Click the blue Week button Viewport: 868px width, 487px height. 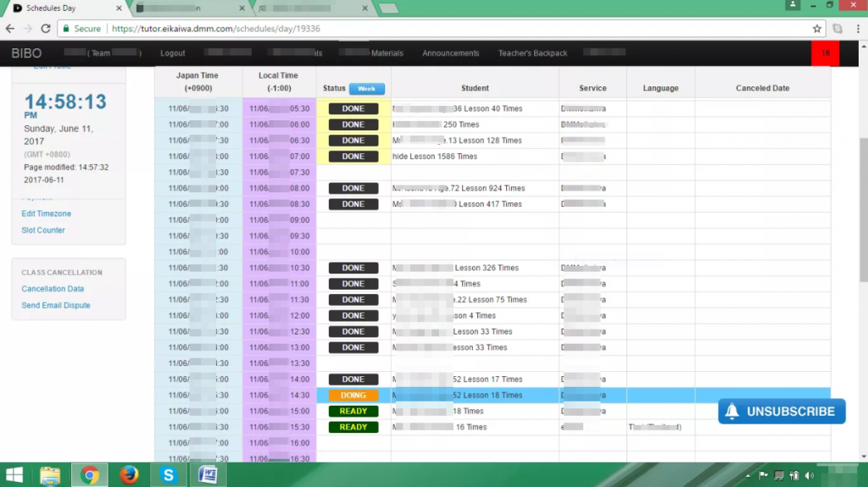click(x=367, y=89)
